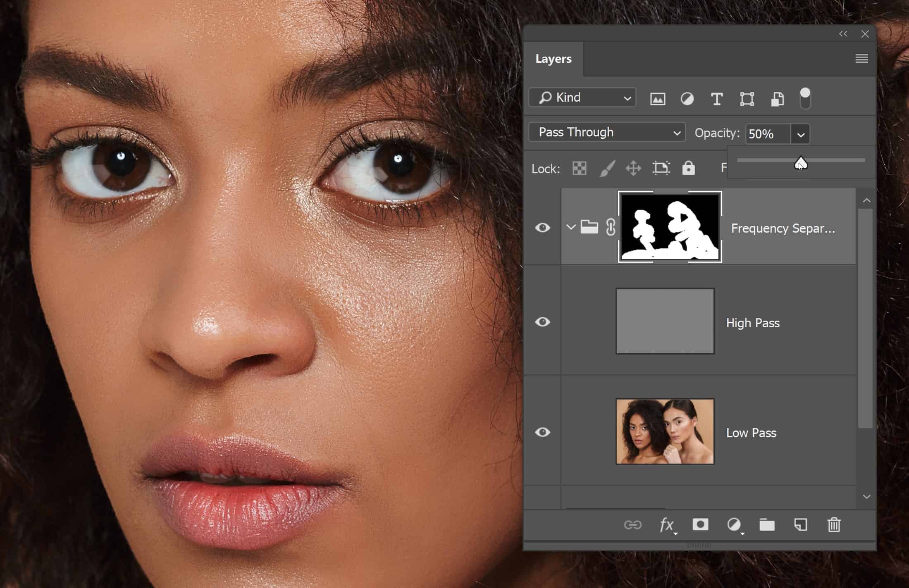
Task: Add a layer mask
Action: point(700,524)
